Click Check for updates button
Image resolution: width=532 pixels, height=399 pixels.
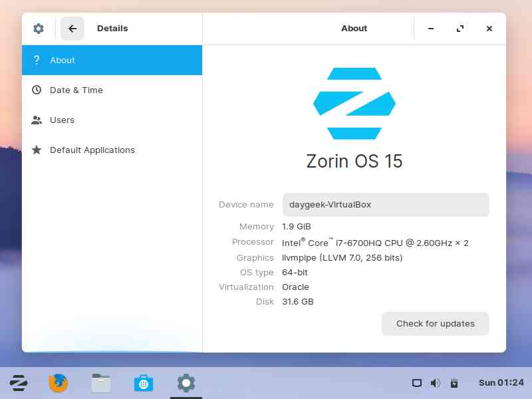click(436, 324)
